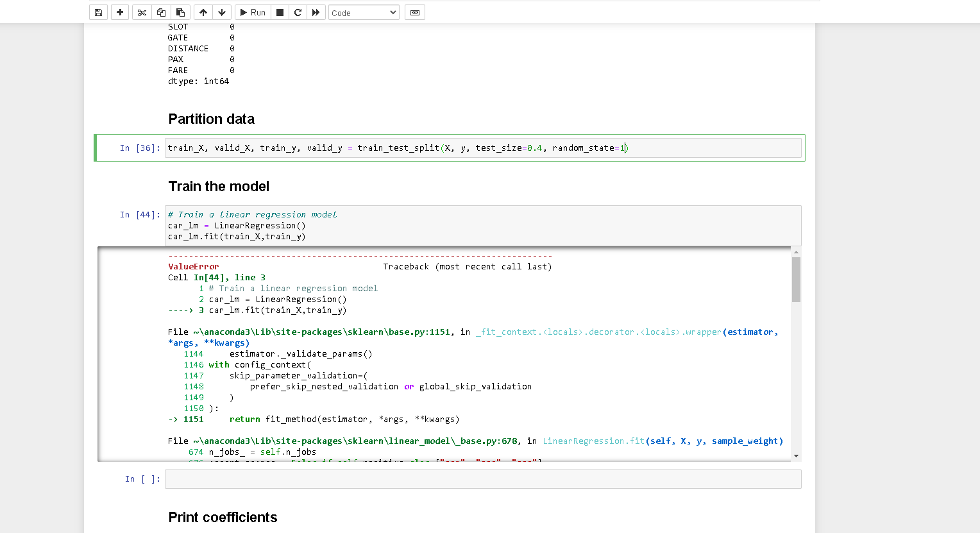Restart the kernel
Viewport: 980px width, 533px height.
click(x=298, y=12)
